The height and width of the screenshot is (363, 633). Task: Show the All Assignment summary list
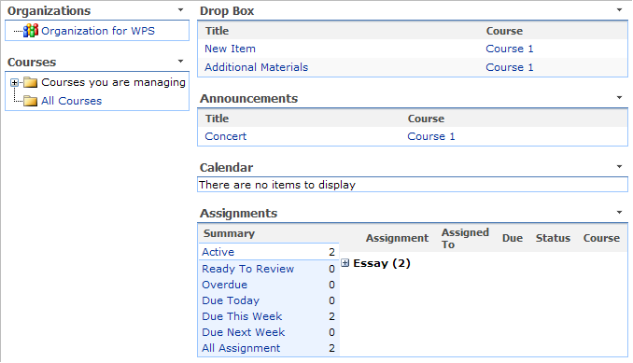241,348
